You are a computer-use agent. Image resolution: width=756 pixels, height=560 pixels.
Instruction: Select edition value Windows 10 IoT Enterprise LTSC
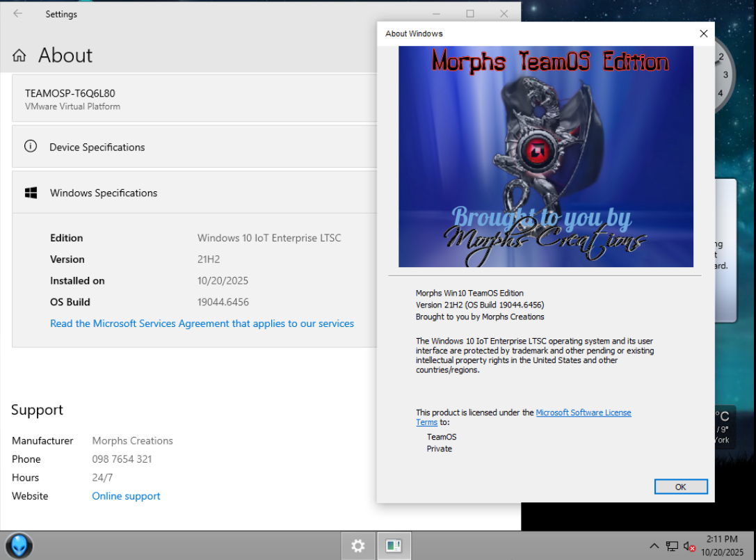tap(269, 238)
